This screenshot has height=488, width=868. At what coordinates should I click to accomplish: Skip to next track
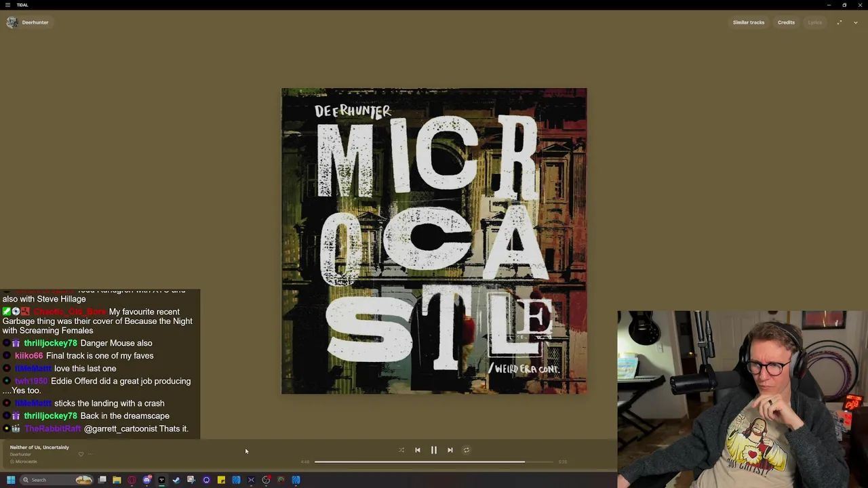pos(450,450)
